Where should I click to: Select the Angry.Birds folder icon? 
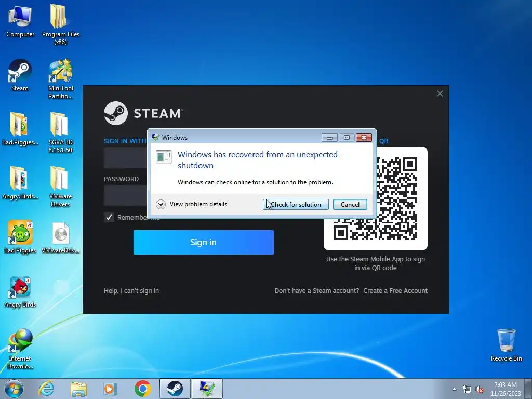[x=20, y=183]
